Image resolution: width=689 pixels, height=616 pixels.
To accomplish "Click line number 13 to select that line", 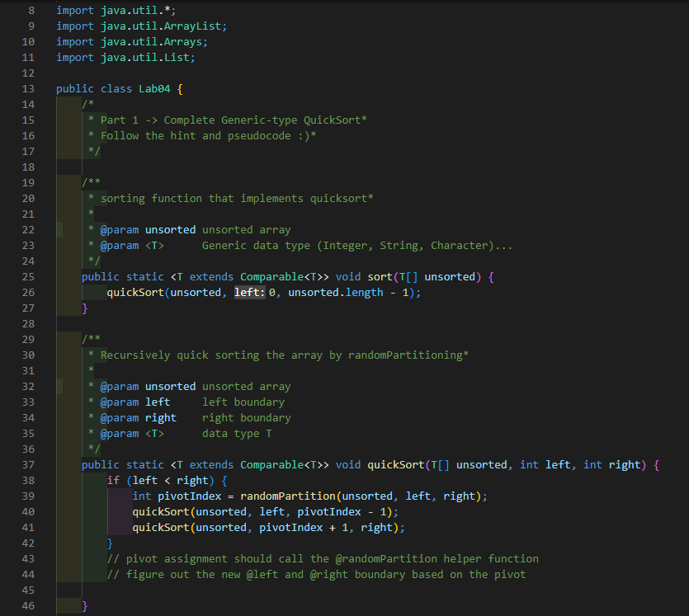I will (x=28, y=88).
